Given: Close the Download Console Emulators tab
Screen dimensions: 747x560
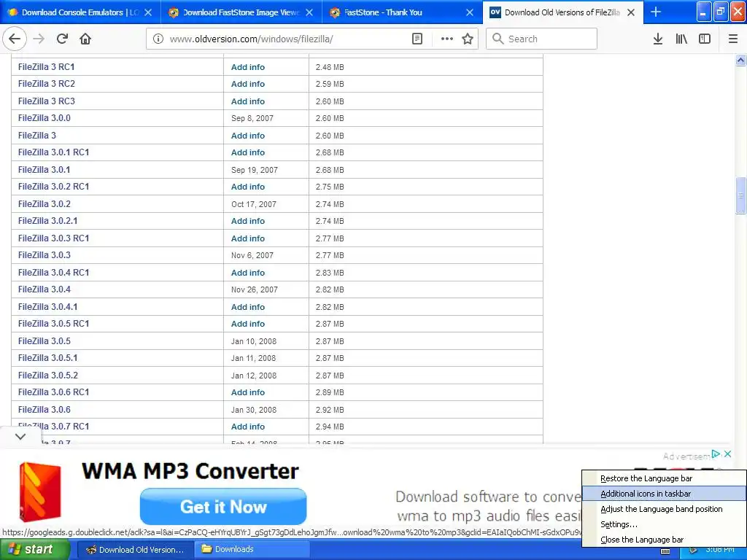Looking at the screenshot, I should (x=148, y=12).
